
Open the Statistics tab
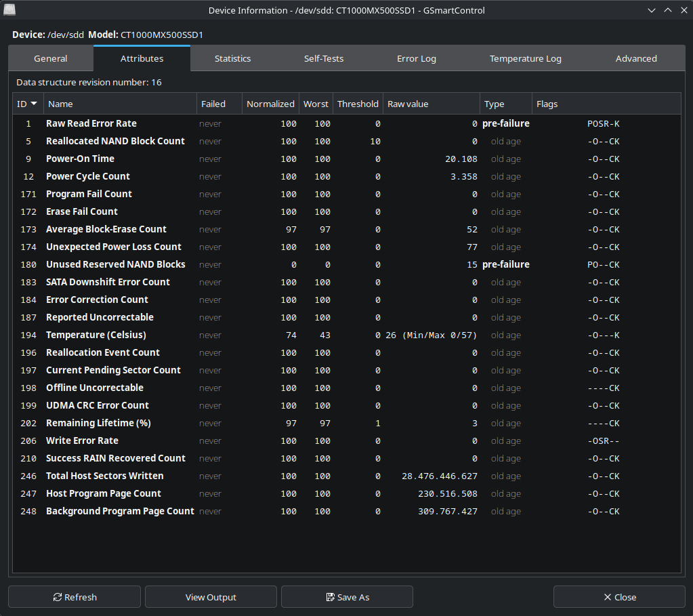click(x=232, y=58)
